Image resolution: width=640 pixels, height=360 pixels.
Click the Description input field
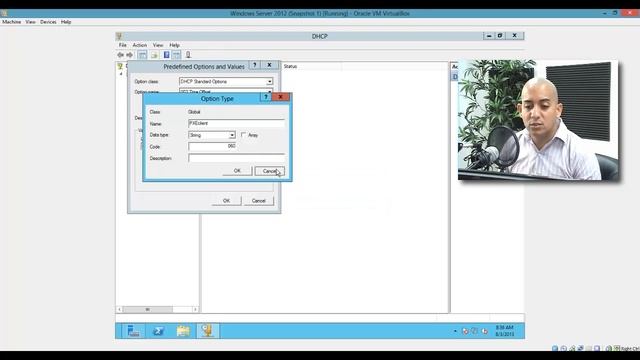click(x=237, y=158)
